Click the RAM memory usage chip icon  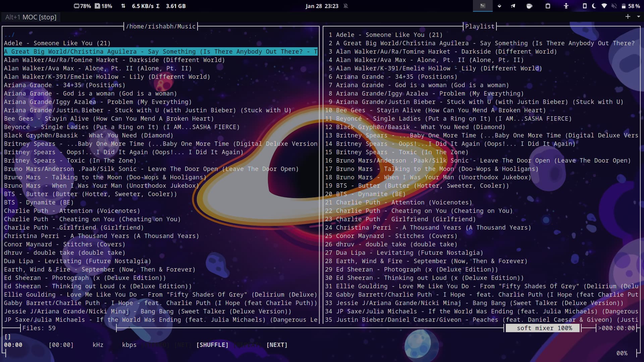click(x=77, y=6)
